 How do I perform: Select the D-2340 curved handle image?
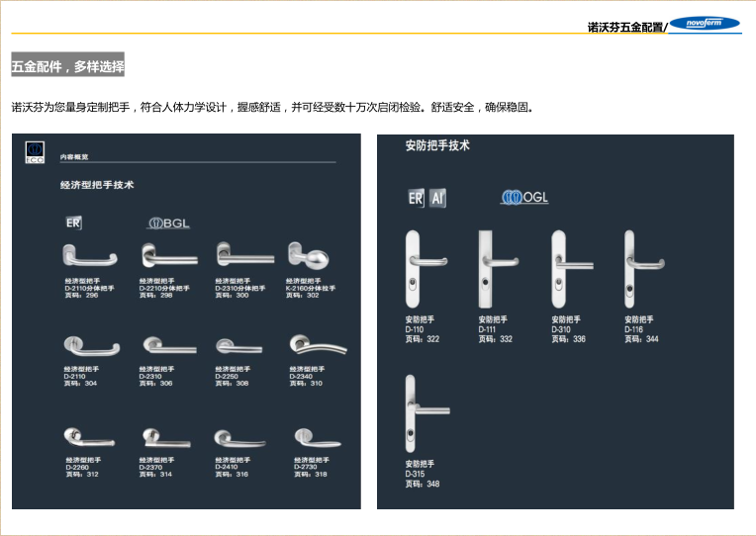(318, 344)
